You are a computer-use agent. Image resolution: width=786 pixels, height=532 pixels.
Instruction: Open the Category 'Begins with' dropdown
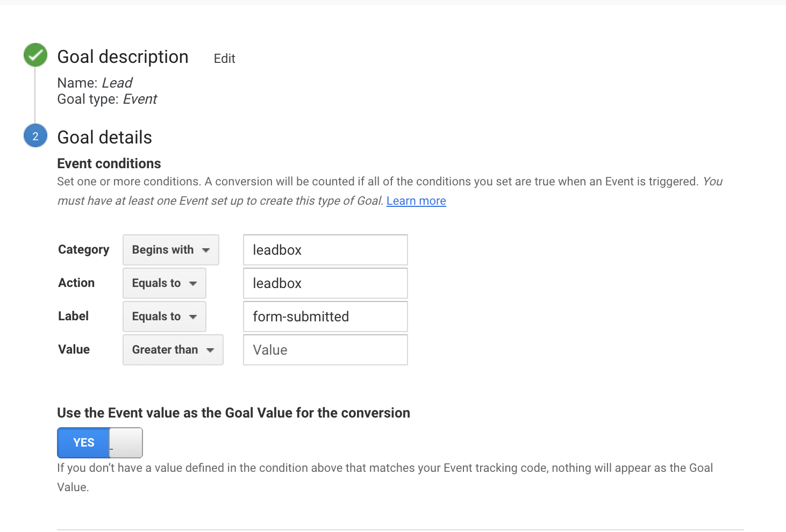click(x=171, y=250)
